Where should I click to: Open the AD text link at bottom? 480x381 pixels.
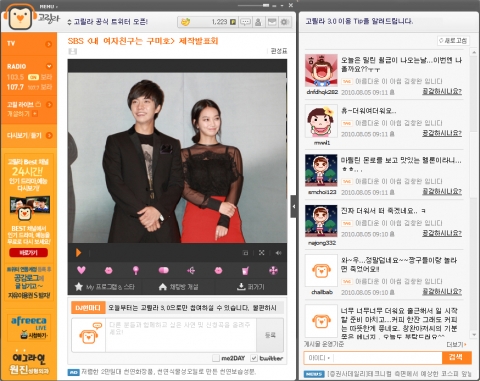169,372
